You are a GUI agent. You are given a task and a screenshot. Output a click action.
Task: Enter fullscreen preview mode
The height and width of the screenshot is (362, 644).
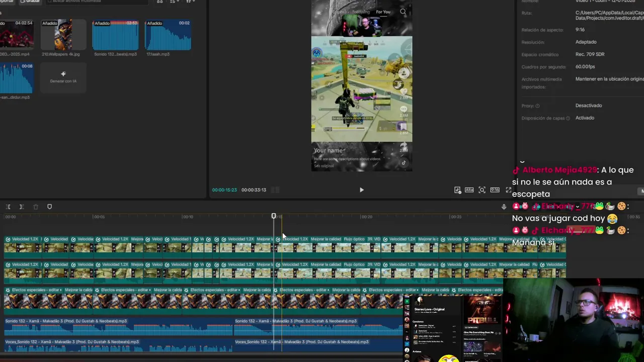click(508, 190)
